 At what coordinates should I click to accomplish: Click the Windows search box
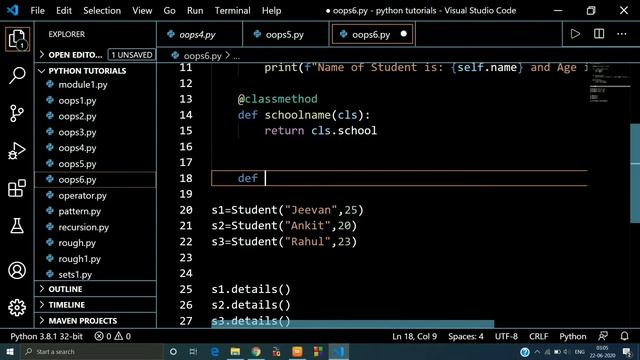coord(92,351)
